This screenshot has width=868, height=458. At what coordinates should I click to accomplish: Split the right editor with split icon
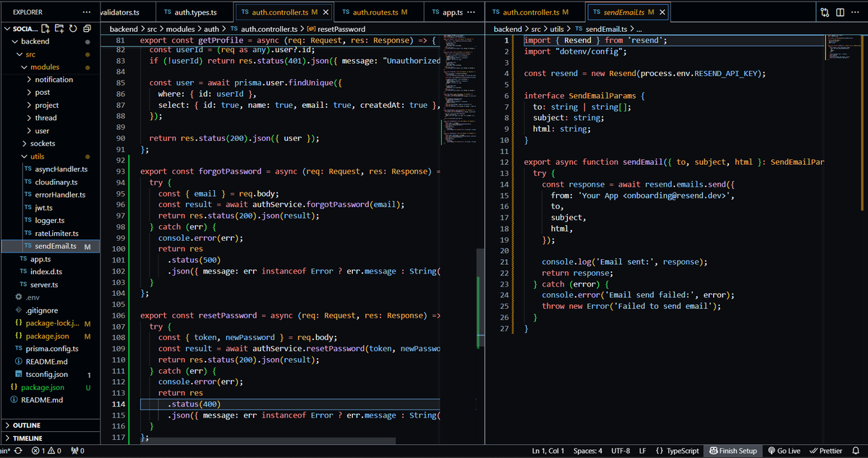coord(840,12)
